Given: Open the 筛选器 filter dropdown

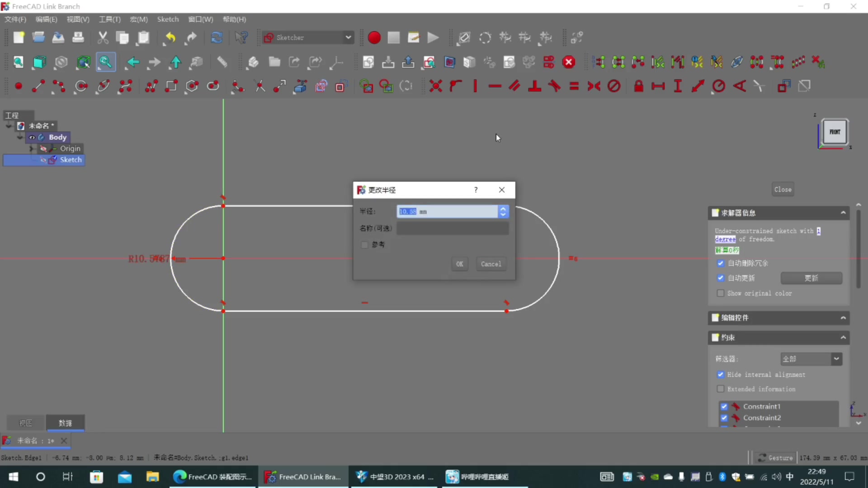Looking at the screenshot, I should [811, 359].
